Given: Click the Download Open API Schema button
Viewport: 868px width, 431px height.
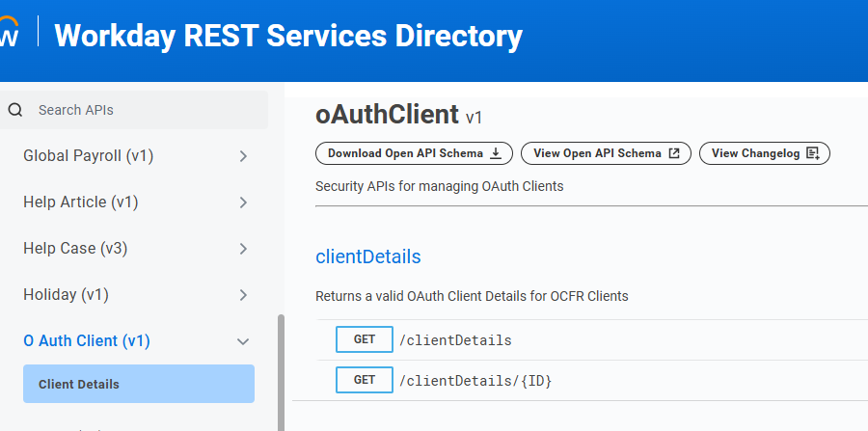Looking at the screenshot, I should tap(414, 153).
